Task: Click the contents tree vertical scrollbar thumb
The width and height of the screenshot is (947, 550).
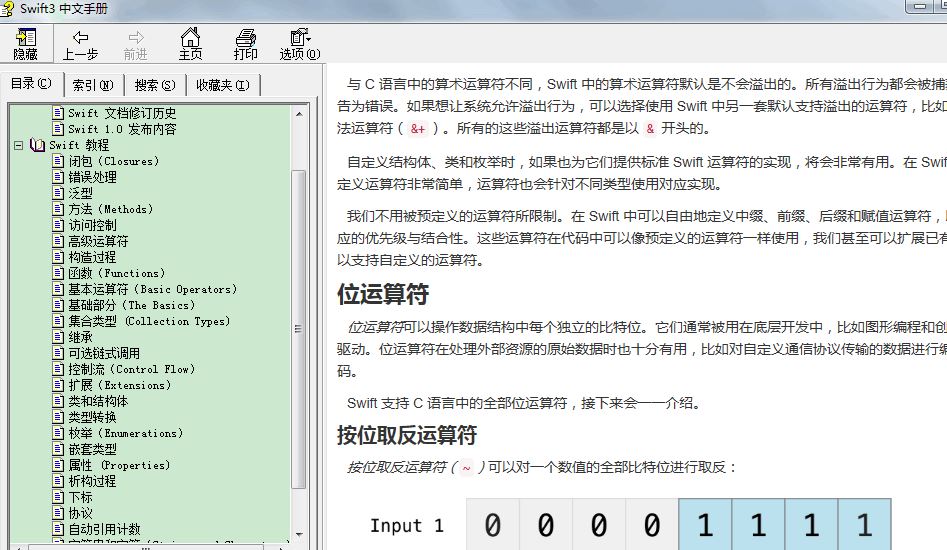Action: click(299, 330)
